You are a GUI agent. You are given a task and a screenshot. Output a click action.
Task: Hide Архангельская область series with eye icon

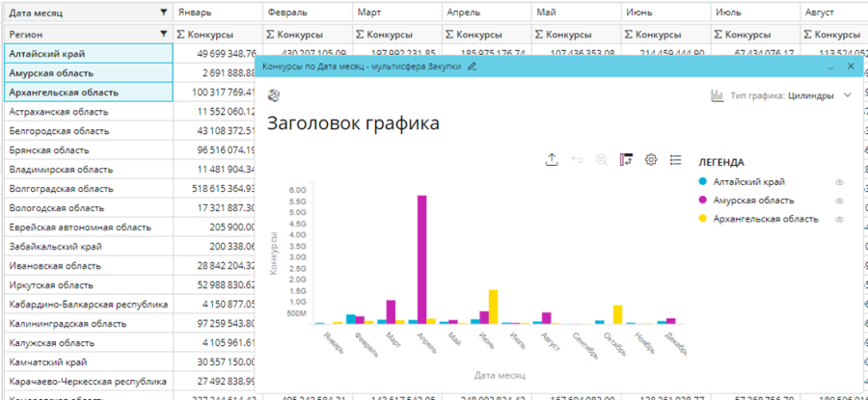point(839,219)
